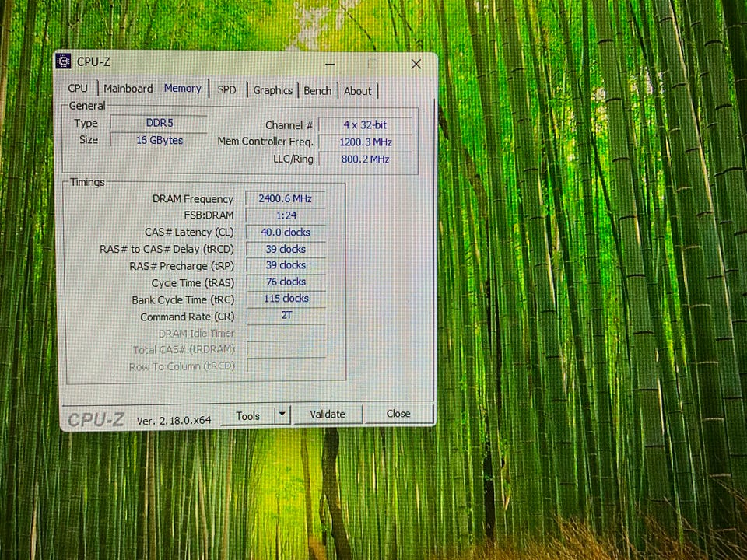Click the Command Rate (CR) label
This screenshot has height=560, width=747.
point(188,317)
